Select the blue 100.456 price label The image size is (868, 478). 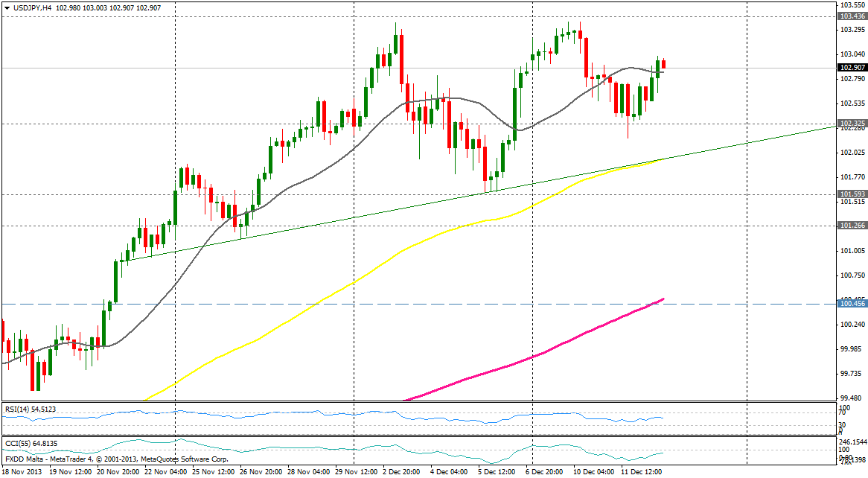pyautogui.click(x=851, y=304)
